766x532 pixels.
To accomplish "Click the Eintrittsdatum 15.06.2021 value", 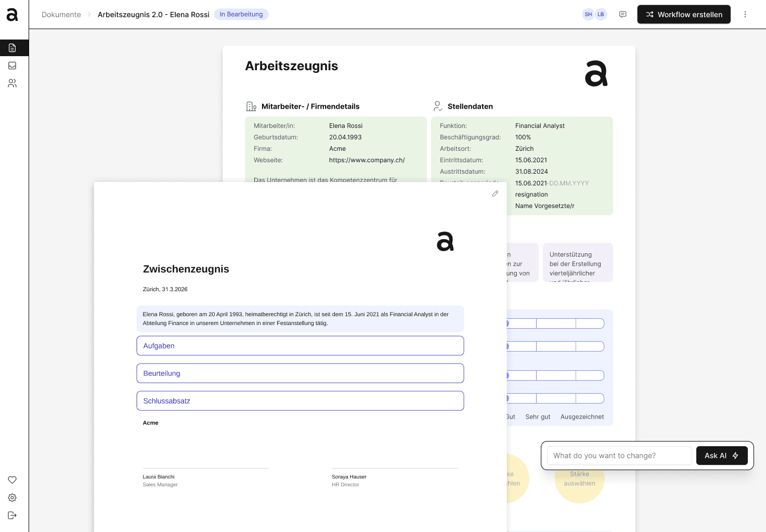I will (531, 160).
